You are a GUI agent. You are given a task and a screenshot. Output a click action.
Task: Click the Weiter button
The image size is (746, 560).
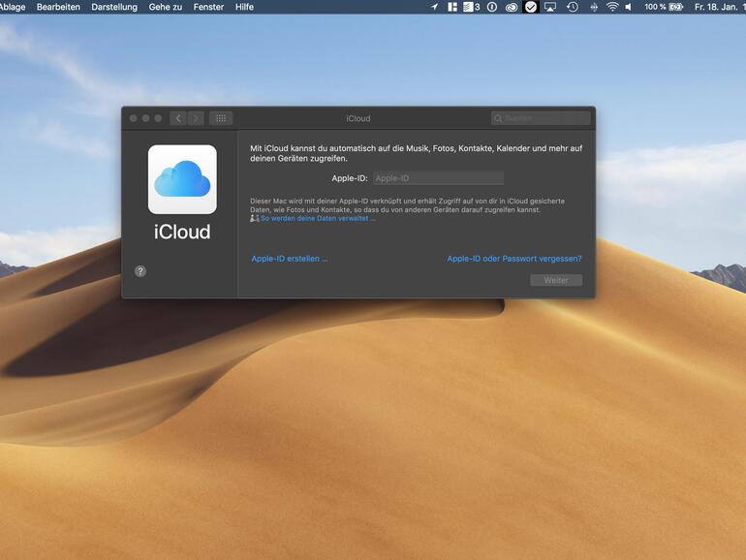(556, 280)
